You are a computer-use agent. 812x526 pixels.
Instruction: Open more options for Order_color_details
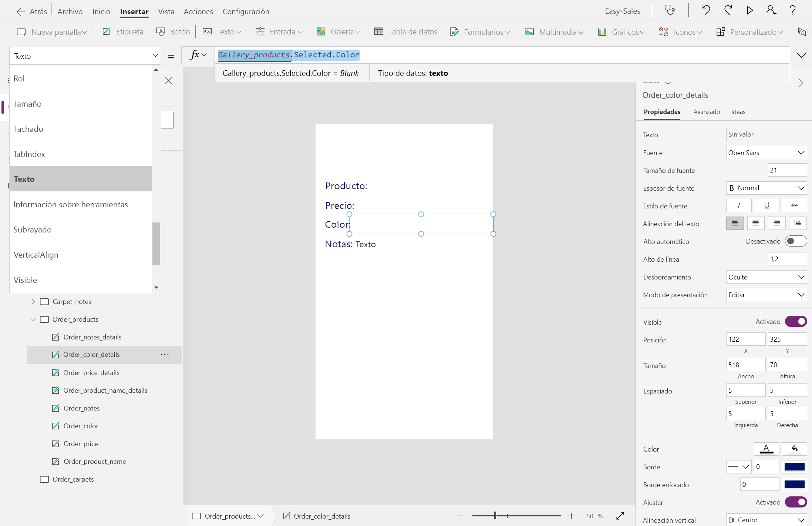(x=165, y=354)
